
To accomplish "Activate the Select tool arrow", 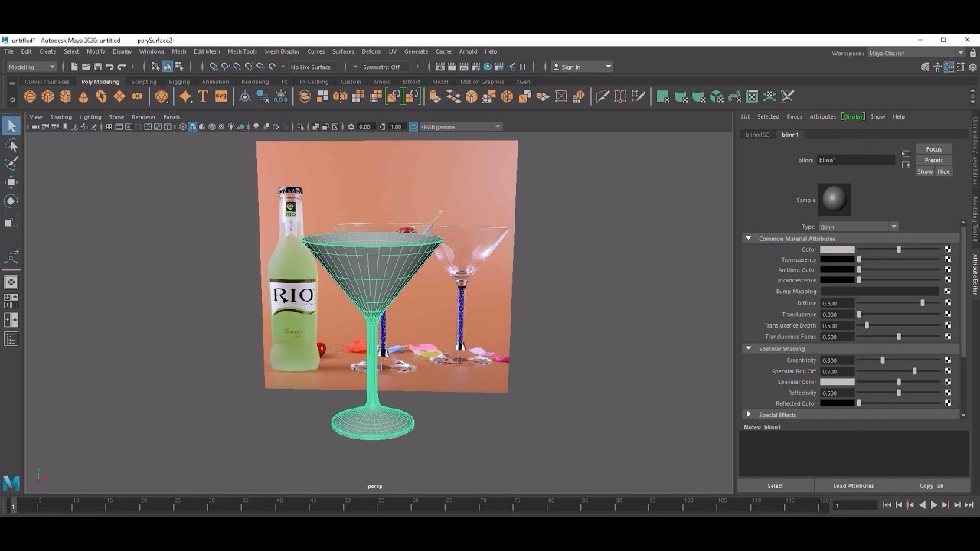I will coord(11,126).
